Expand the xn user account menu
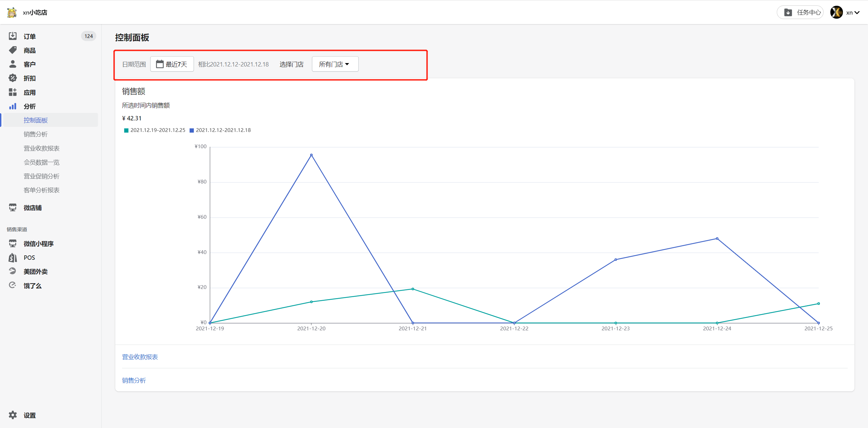Screen dimensions: 868x428 pos(852,13)
